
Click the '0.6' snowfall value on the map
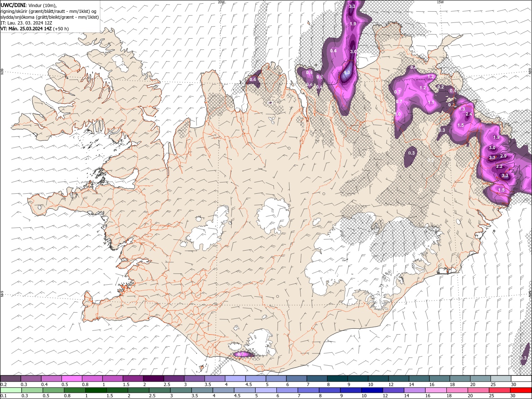click(x=309, y=72)
